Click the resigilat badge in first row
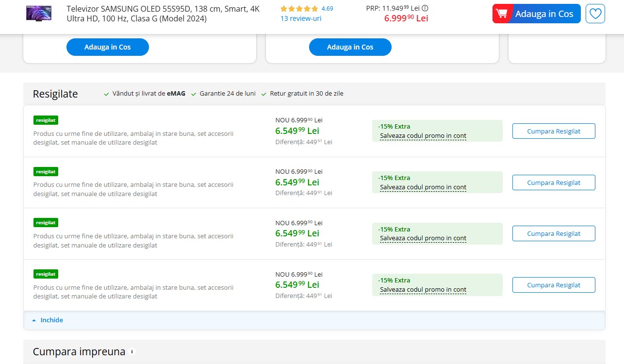Screen dimensions: 624x364 [x=46, y=120]
